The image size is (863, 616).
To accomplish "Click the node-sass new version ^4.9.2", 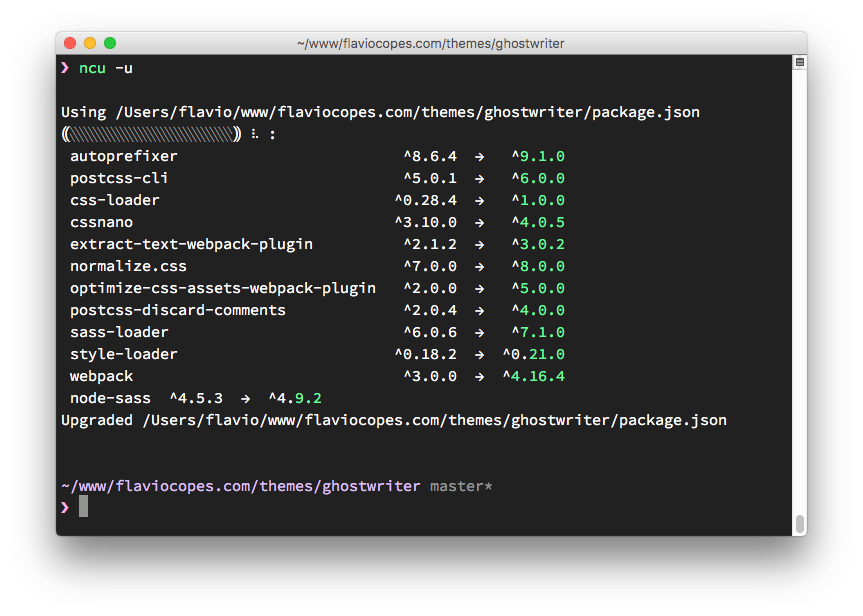I will coord(295,399).
